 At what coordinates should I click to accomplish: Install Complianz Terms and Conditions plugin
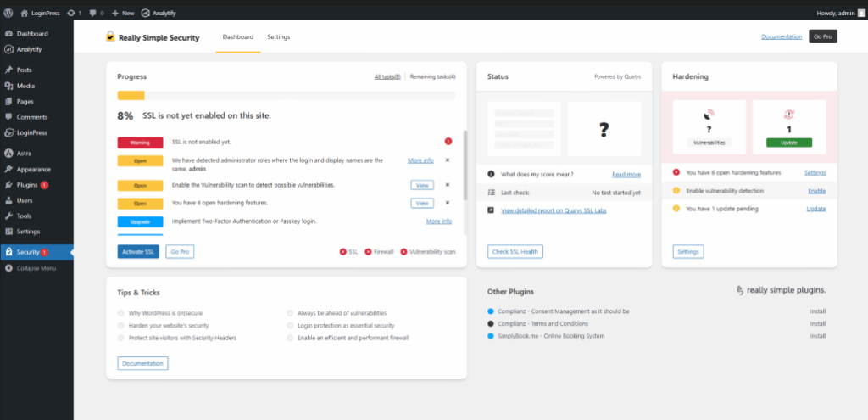[818, 323]
